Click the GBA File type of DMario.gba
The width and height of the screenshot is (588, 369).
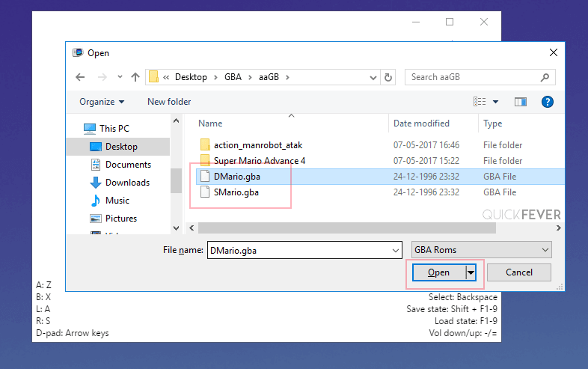pyautogui.click(x=500, y=177)
